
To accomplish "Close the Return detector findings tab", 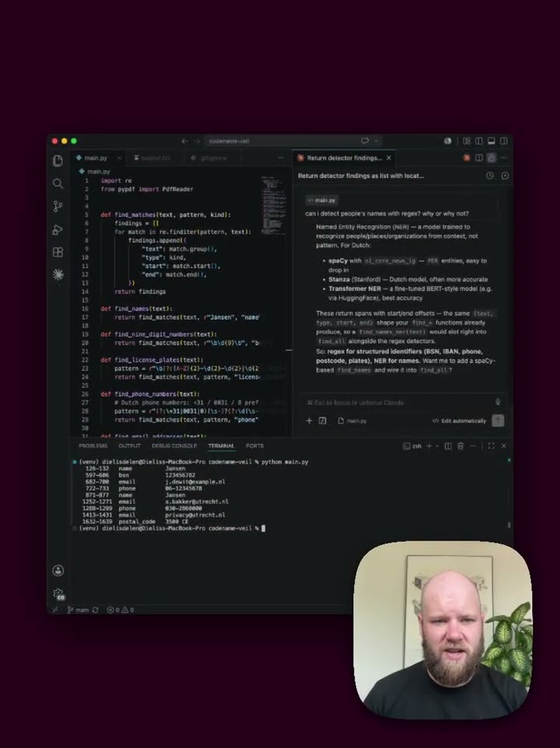I will click(x=389, y=158).
